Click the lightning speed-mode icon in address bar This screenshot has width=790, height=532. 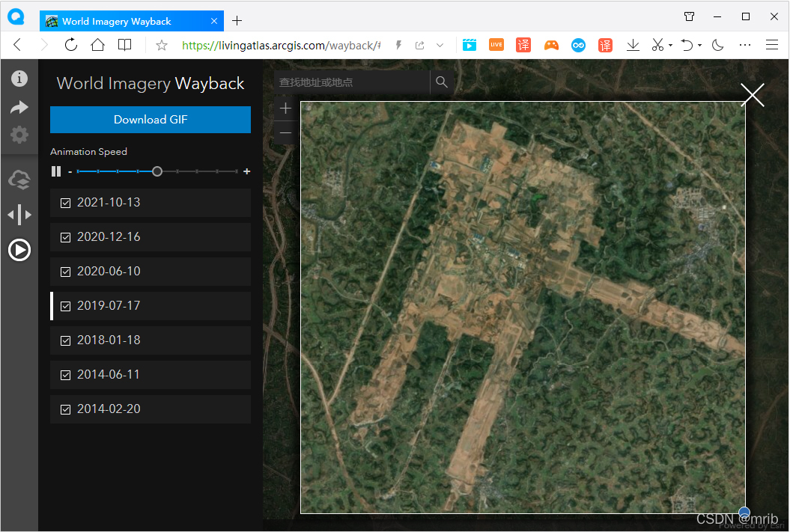(x=398, y=46)
